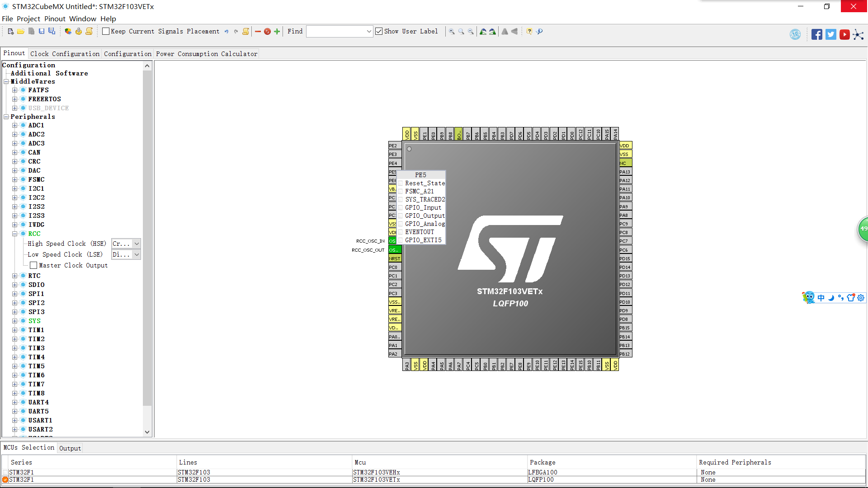Click the NRST pin on the chip
Screen dimensions: 868x488
[x=395, y=258]
